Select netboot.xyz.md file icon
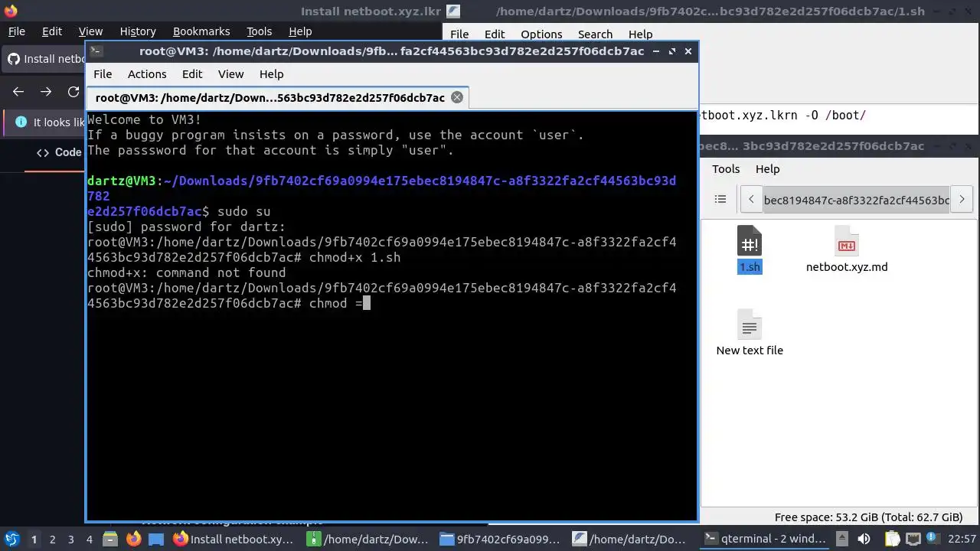The height and width of the screenshot is (551, 980). pyautogui.click(x=847, y=249)
